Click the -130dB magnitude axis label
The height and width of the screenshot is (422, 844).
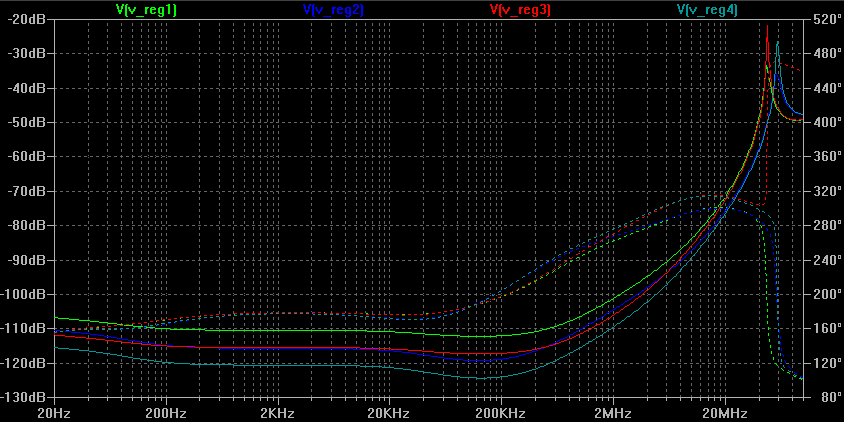click(x=24, y=398)
